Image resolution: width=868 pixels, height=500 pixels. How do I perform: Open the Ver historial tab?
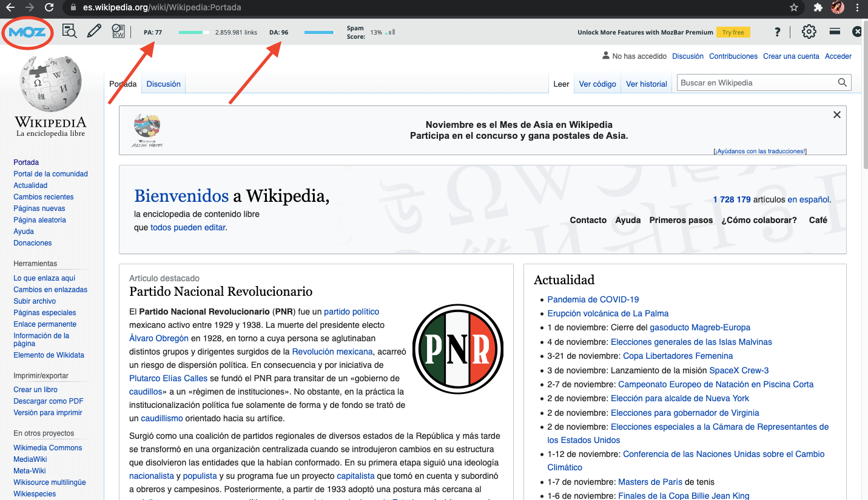(x=646, y=84)
